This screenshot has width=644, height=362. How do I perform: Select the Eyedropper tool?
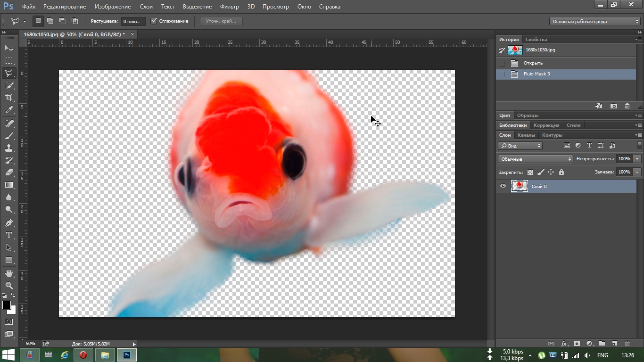tap(9, 110)
